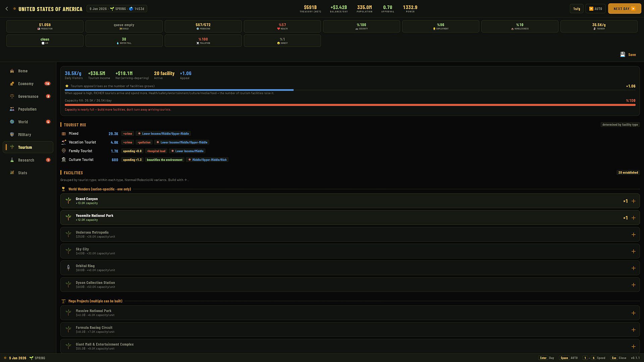Click the World globe icon in sidebar

(12, 122)
